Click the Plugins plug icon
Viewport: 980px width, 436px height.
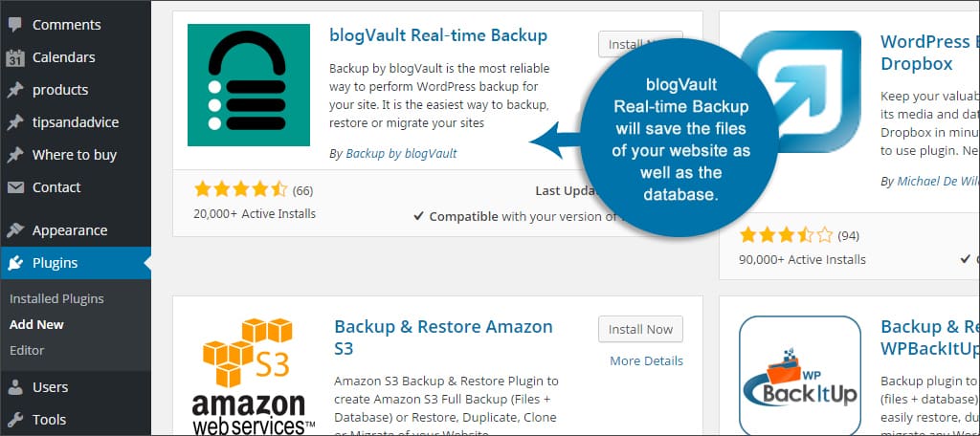(x=14, y=263)
